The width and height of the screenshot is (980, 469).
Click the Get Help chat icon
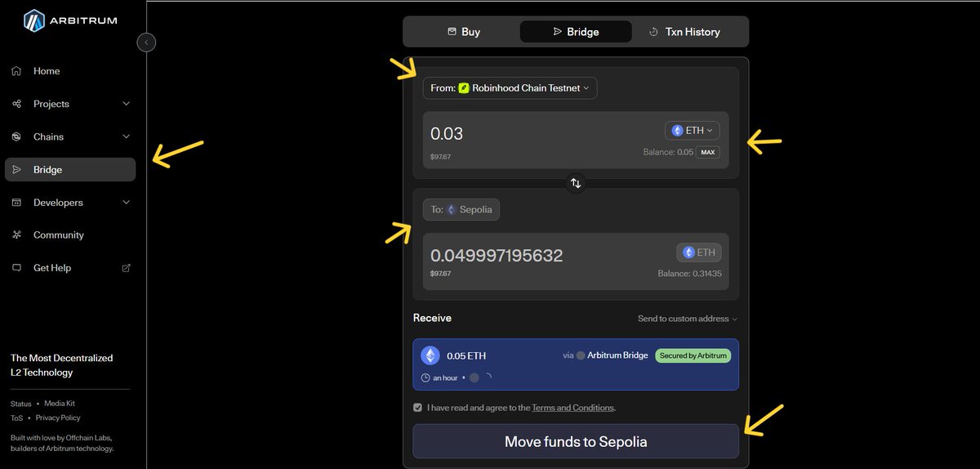point(16,267)
